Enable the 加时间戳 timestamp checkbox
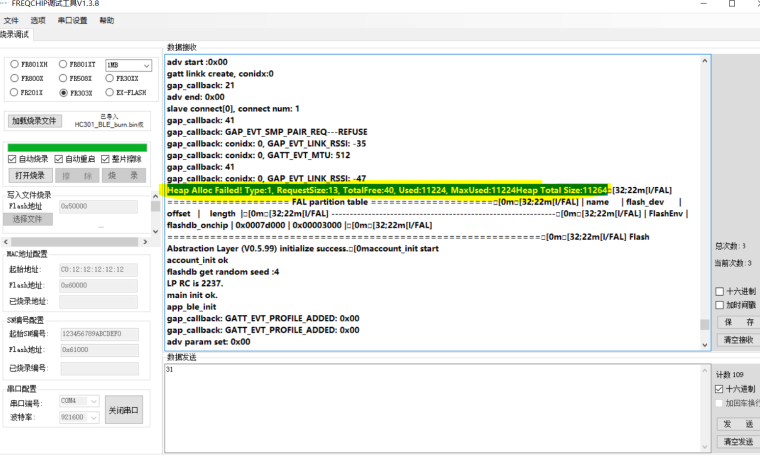Screen dimensions: 760x456 (x=720, y=304)
